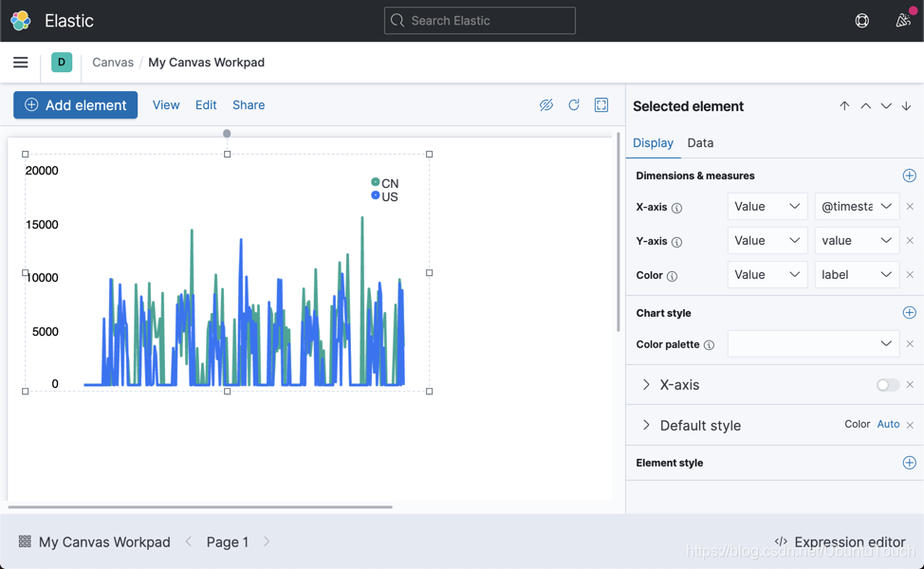Click the Element style plus icon
This screenshot has width=924, height=569.
pyautogui.click(x=909, y=463)
